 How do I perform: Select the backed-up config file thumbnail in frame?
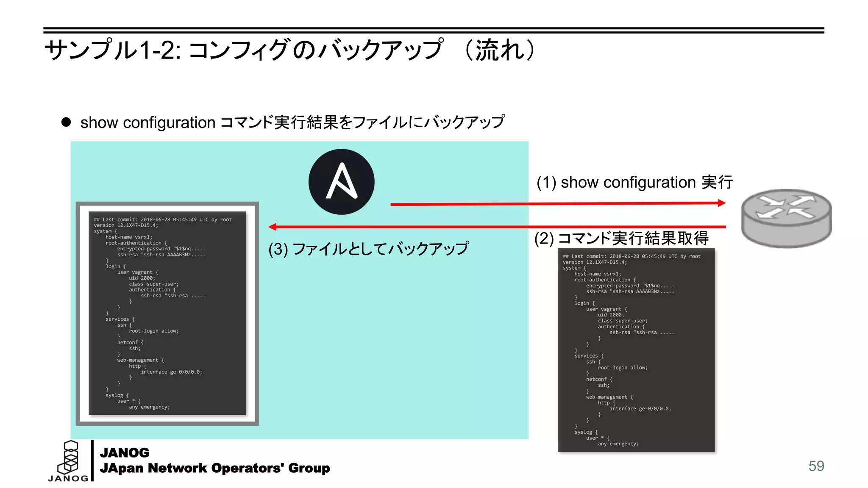coord(167,313)
